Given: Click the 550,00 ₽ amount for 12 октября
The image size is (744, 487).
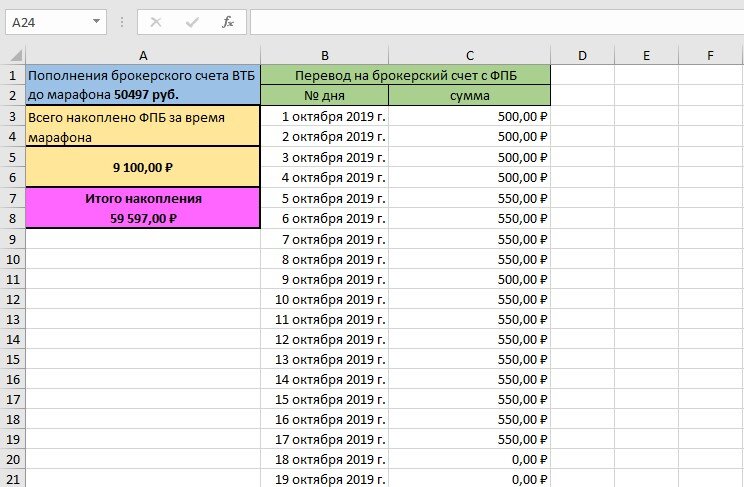Looking at the screenshot, I should [470, 339].
